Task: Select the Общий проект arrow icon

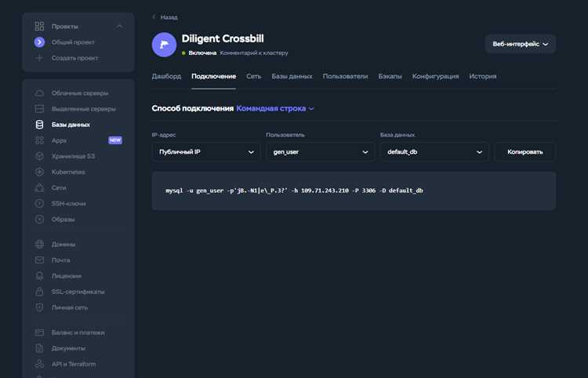Action: click(x=39, y=42)
